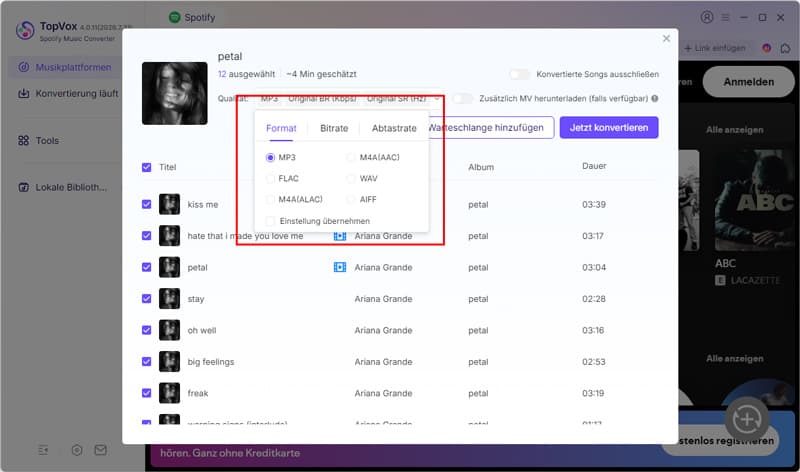The image size is (800, 472).
Task: Toggle Konvertierte Songs ausschließen switch
Action: (x=520, y=74)
